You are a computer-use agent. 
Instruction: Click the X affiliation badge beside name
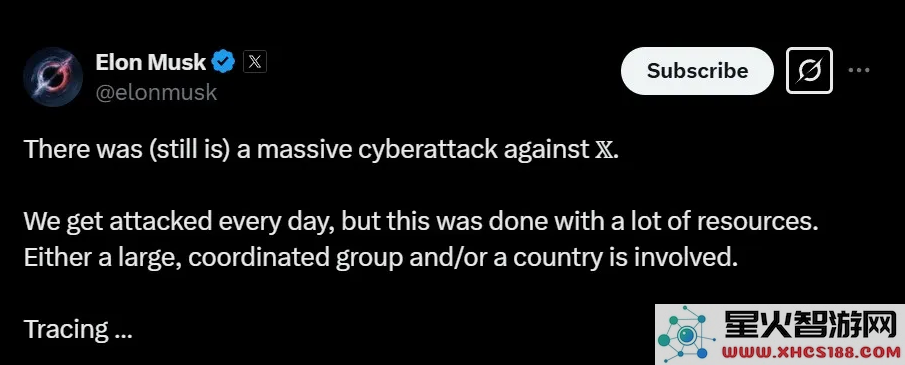click(255, 62)
